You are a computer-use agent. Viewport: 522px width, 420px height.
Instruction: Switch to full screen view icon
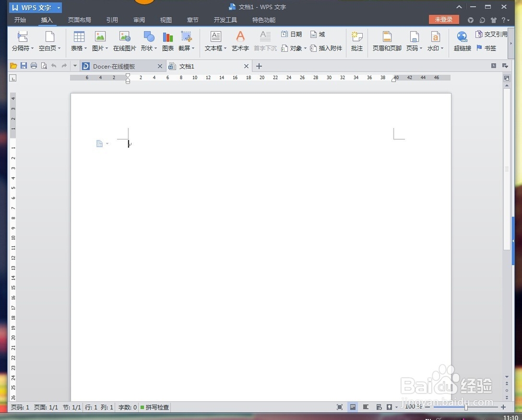tap(340, 407)
